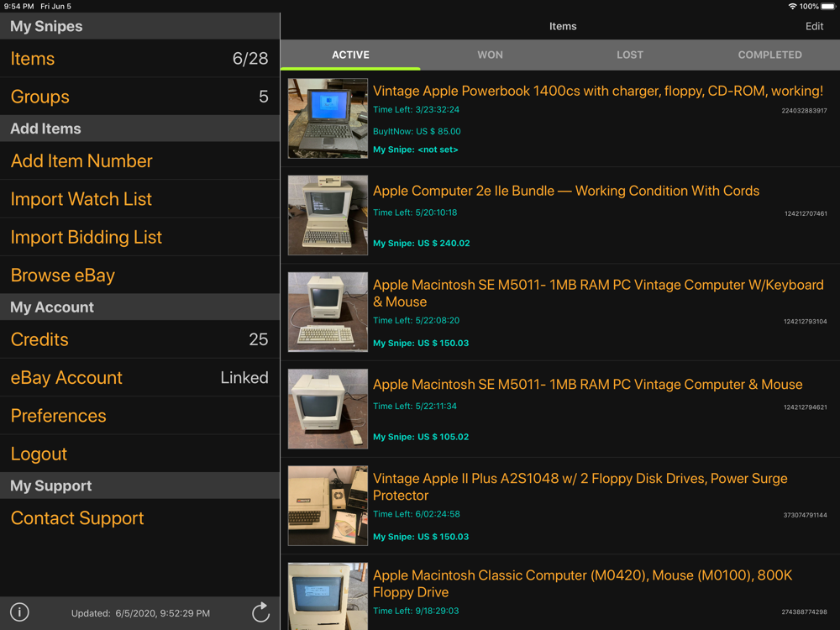The height and width of the screenshot is (630, 840).
Task: Open Preferences
Action: point(139,415)
